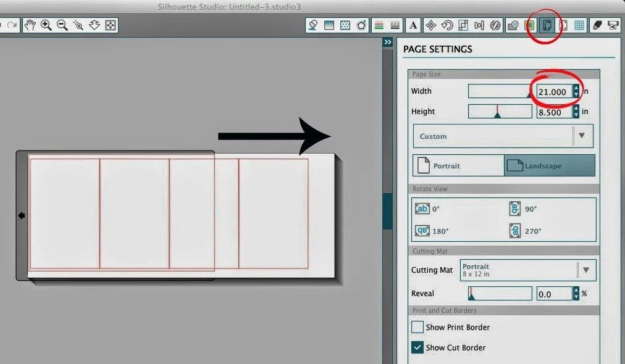Select the Zoom Out tool
This screenshot has width=625, height=364.
click(x=62, y=25)
